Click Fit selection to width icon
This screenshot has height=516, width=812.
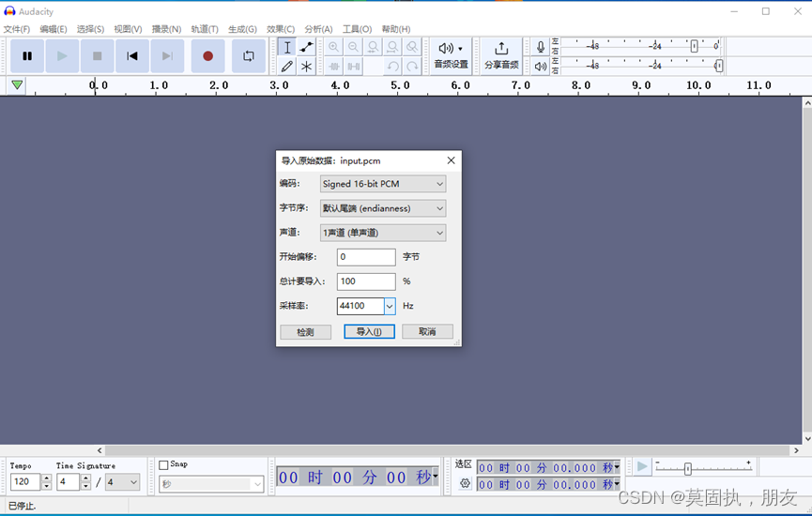373,48
